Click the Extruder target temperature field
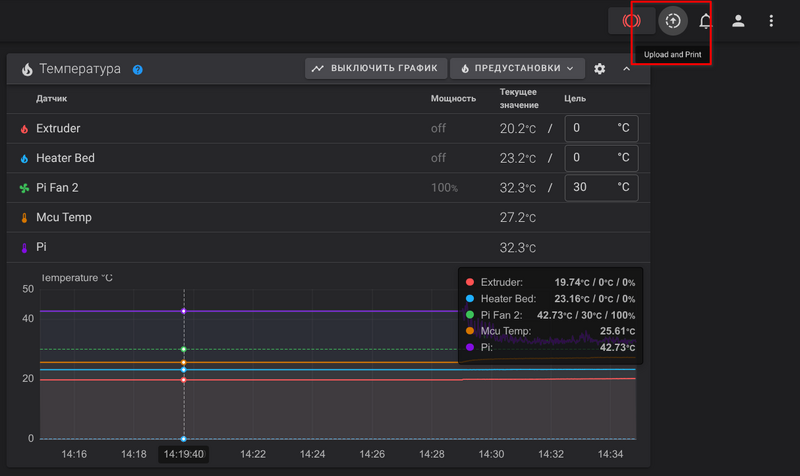 (600, 129)
